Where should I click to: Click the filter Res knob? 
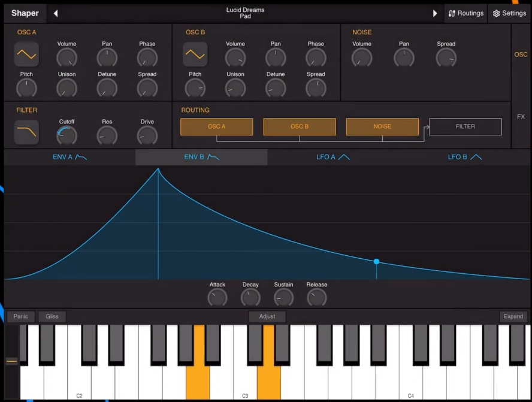[107, 135]
